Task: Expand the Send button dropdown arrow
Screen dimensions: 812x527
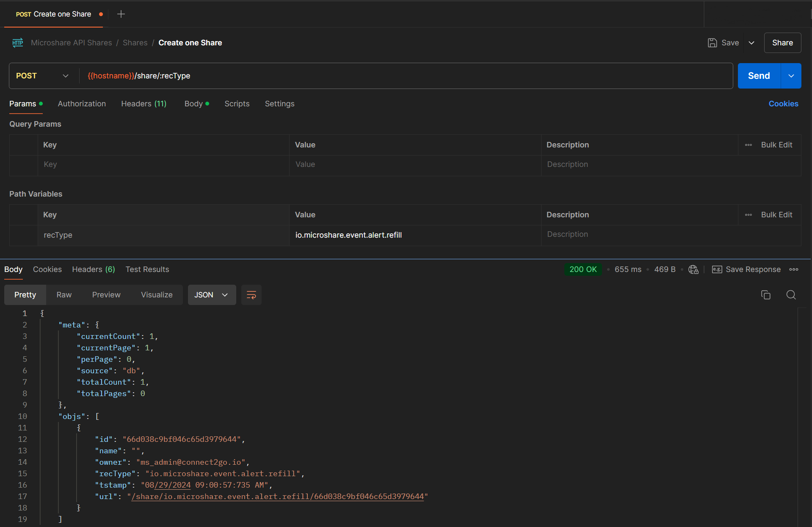Action: pyautogui.click(x=791, y=76)
